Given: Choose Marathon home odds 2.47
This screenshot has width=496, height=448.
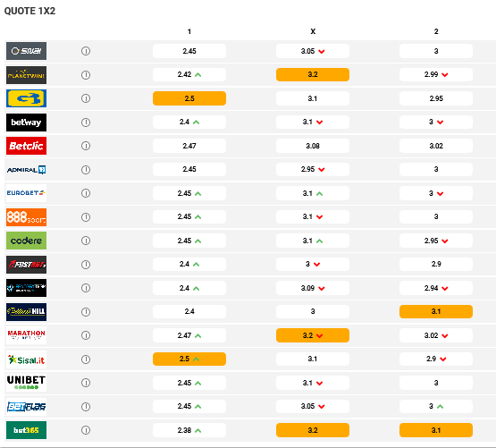Looking at the screenshot, I should (189, 335).
